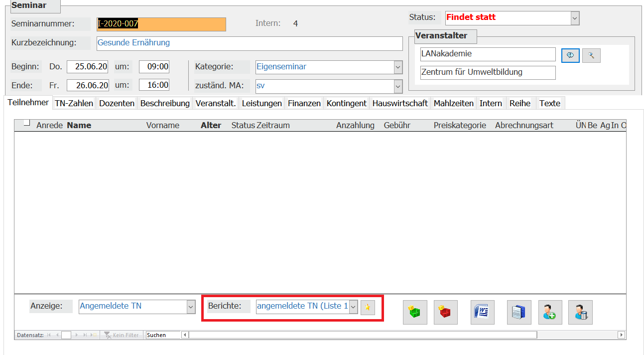
Task: Switch to the Dozenten tab
Action: tap(117, 103)
